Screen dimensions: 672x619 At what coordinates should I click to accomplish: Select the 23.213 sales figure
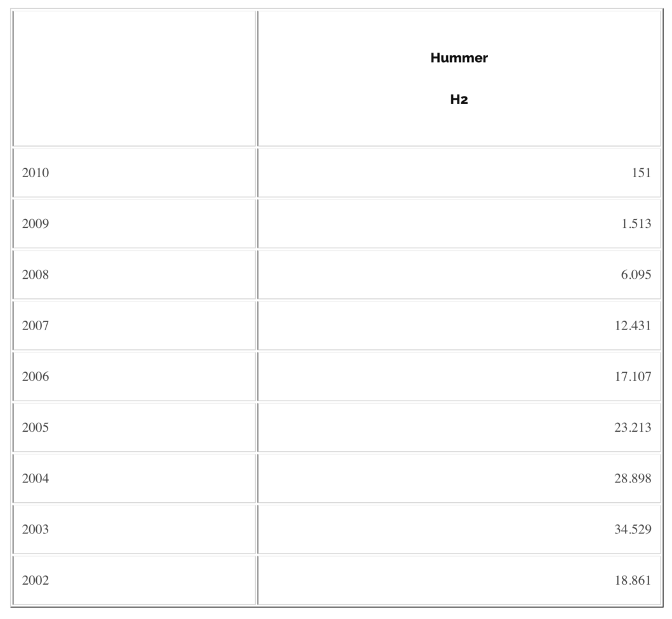tap(633, 427)
